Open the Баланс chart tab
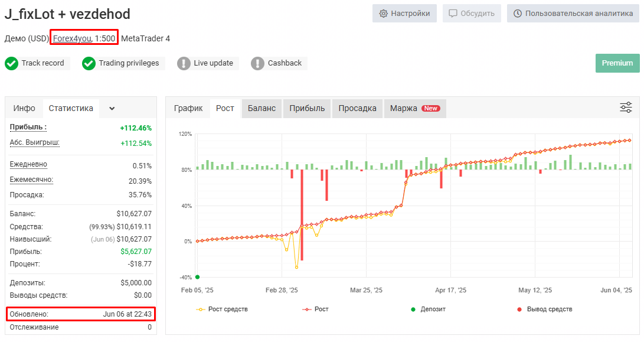Image resolution: width=644 pixels, height=342 pixels. pos(261,108)
